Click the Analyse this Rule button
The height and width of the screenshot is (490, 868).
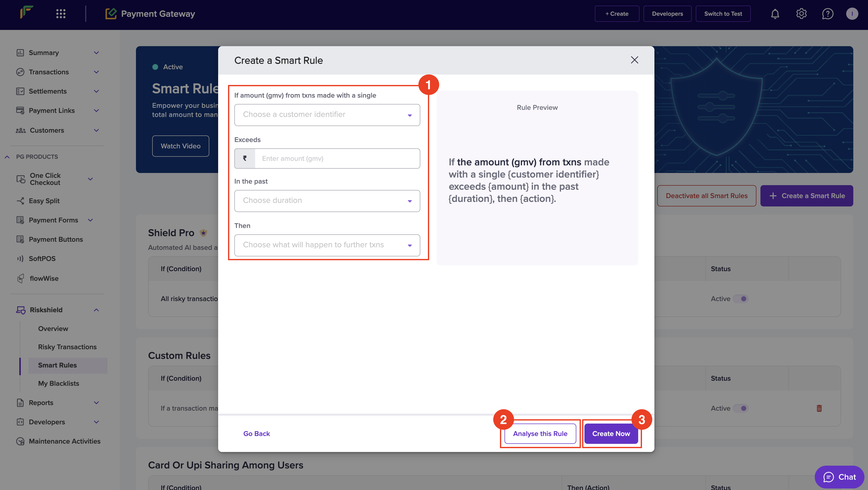pos(540,434)
